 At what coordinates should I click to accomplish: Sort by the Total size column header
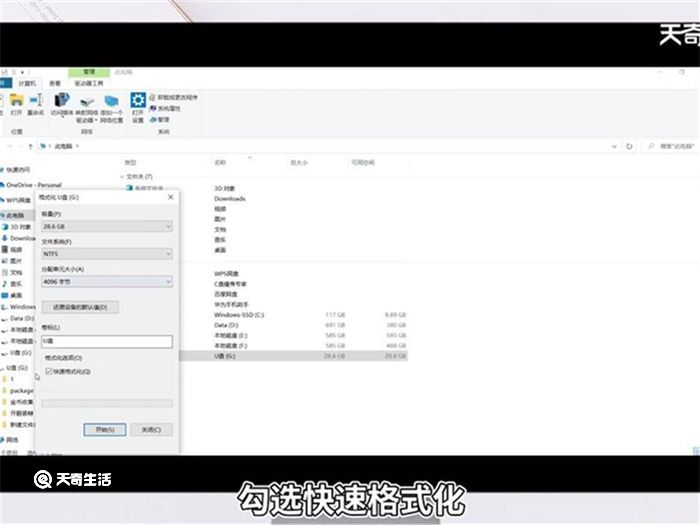click(x=299, y=163)
